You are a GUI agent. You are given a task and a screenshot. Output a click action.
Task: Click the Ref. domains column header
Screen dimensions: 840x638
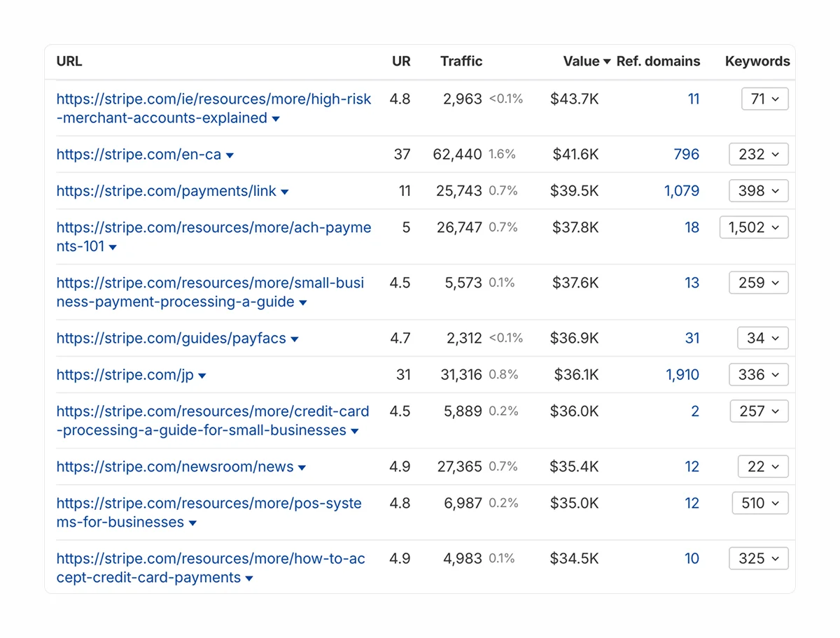658,62
